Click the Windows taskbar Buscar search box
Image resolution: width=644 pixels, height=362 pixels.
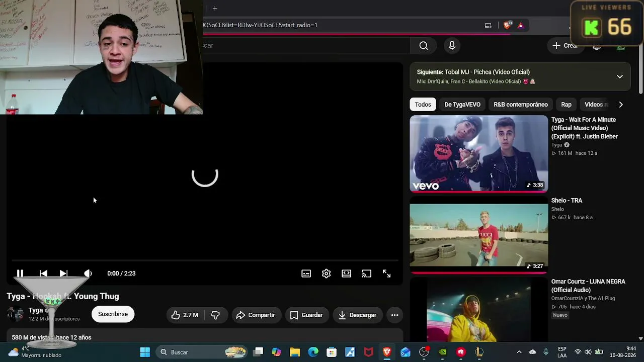202,352
